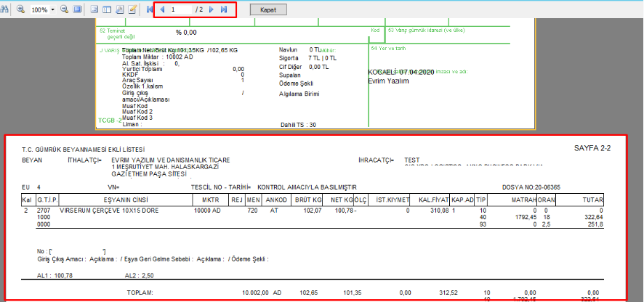
Task: Click the zoom in magnifier icon
Action: 20,10
